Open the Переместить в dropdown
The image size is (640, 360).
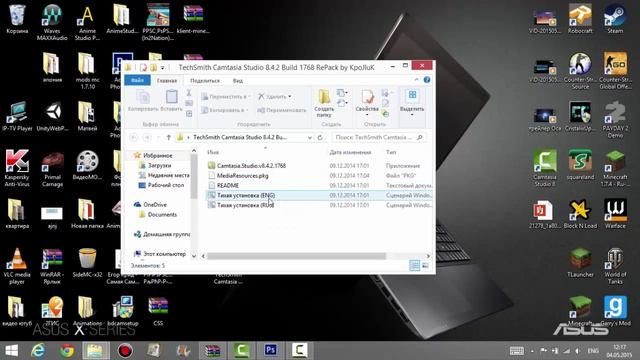(x=226, y=97)
